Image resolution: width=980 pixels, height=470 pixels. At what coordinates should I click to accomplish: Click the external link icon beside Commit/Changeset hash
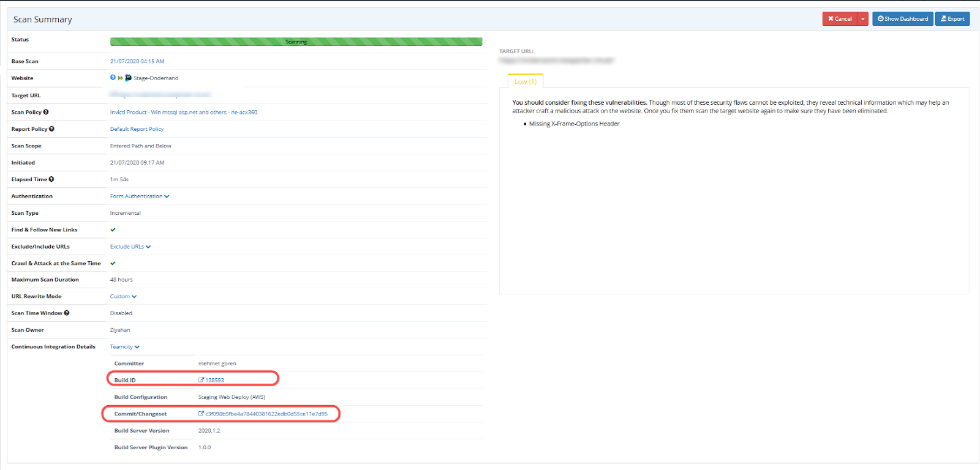coord(201,414)
